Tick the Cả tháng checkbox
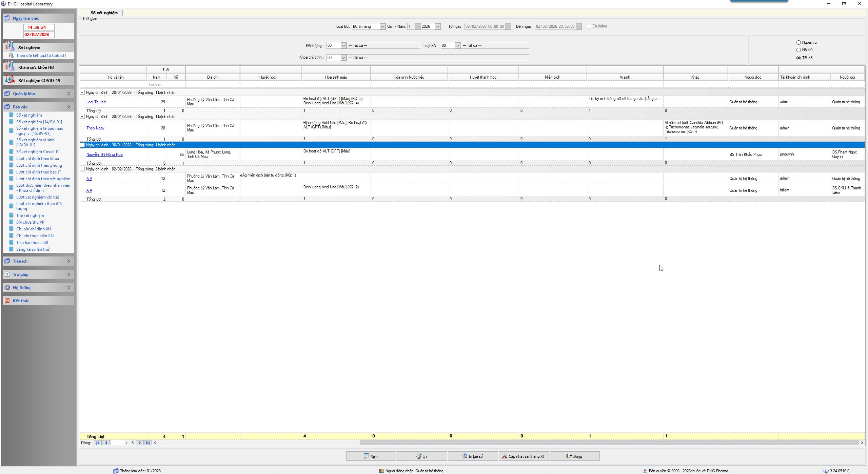This screenshot has height=474, width=868. pyautogui.click(x=589, y=26)
